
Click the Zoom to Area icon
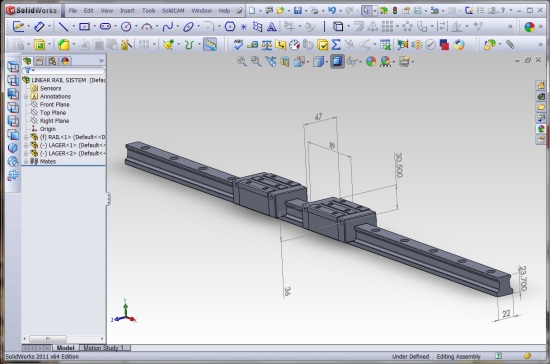click(x=256, y=62)
